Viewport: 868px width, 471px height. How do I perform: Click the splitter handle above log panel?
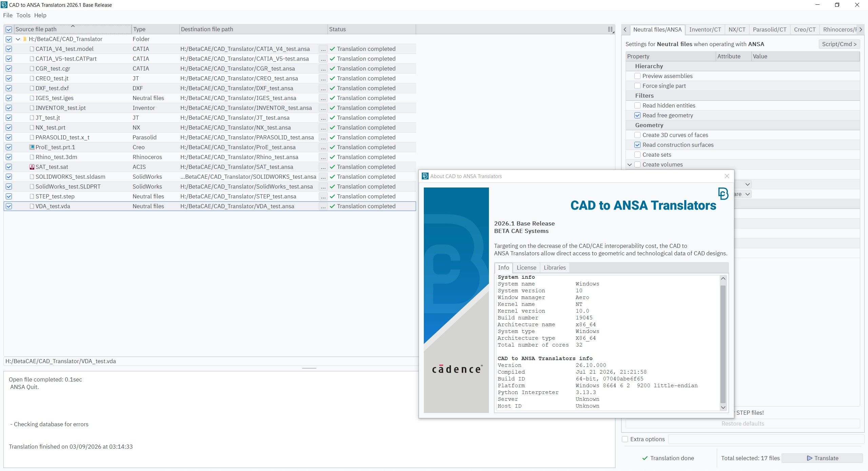click(x=309, y=368)
